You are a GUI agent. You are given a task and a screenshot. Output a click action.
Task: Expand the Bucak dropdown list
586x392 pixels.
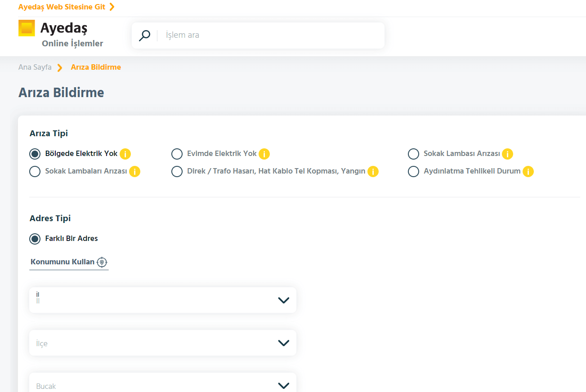(x=162, y=385)
